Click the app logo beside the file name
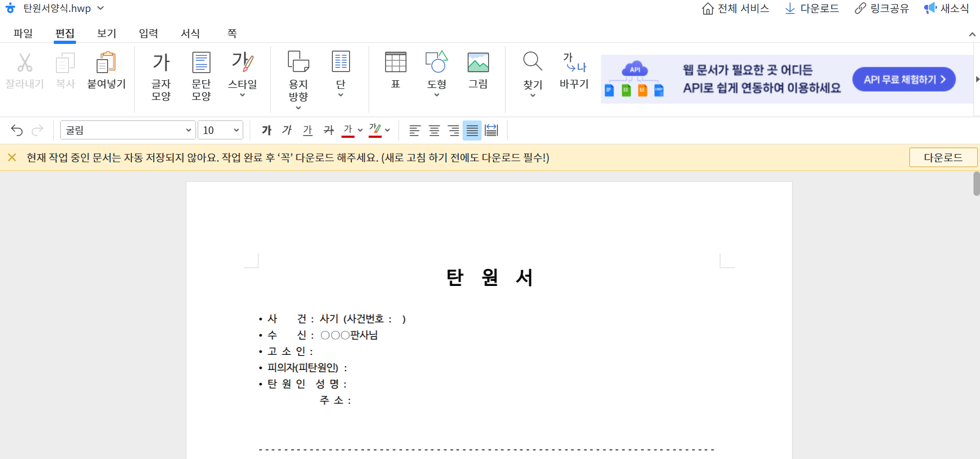This screenshot has height=459, width=980. point(10,8)
